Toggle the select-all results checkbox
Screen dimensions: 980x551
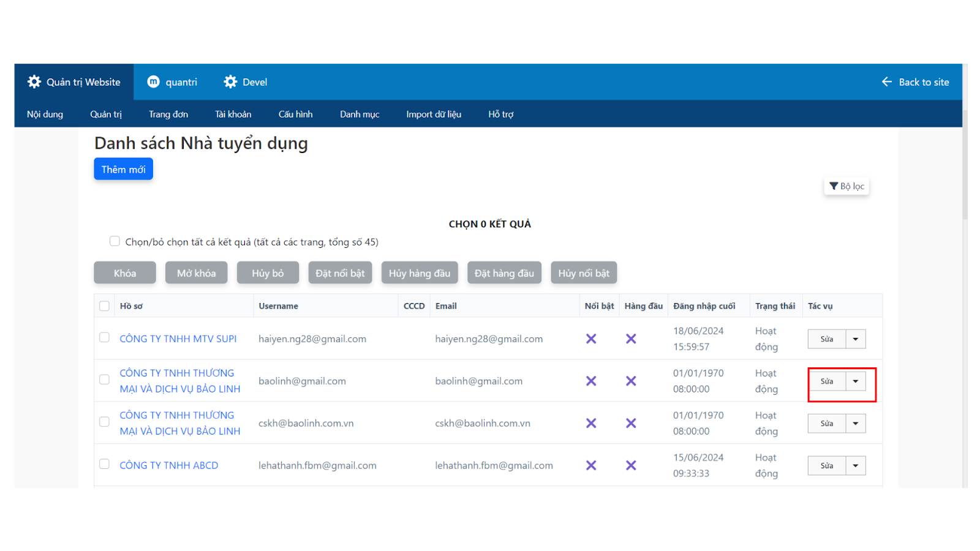(115, 241)
